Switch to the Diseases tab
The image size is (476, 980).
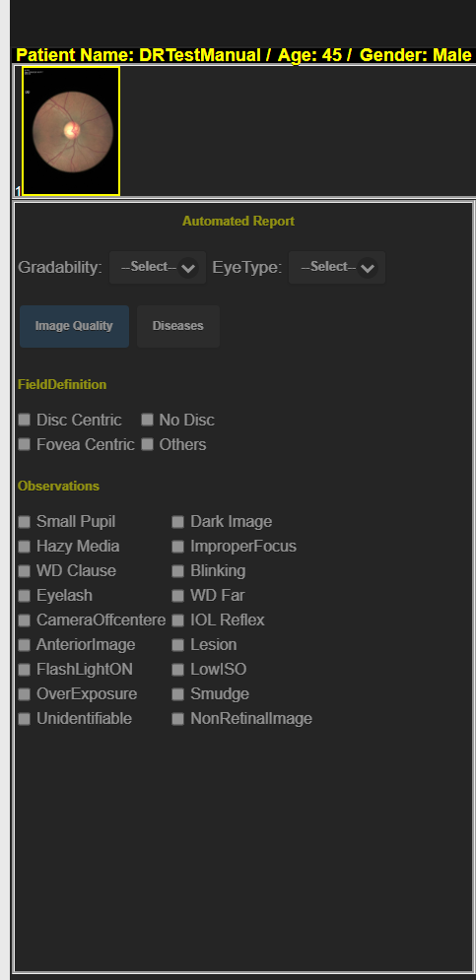click(177, 326)
